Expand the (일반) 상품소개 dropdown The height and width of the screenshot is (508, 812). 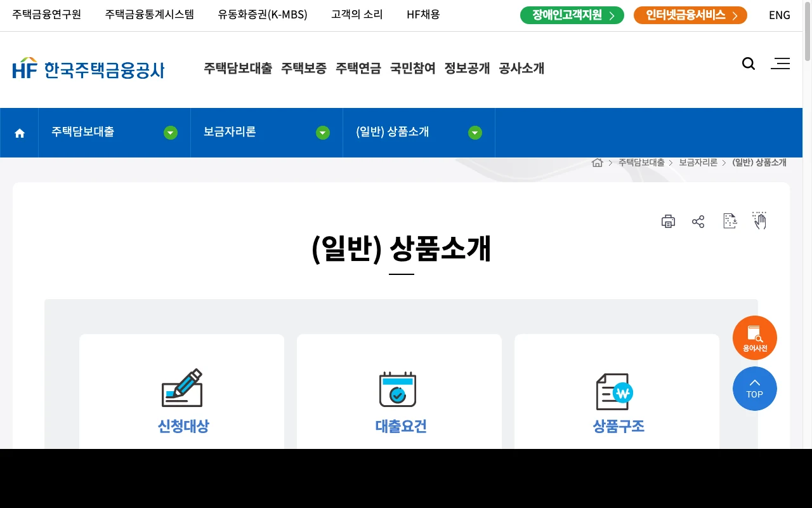[x=475, y=133]
